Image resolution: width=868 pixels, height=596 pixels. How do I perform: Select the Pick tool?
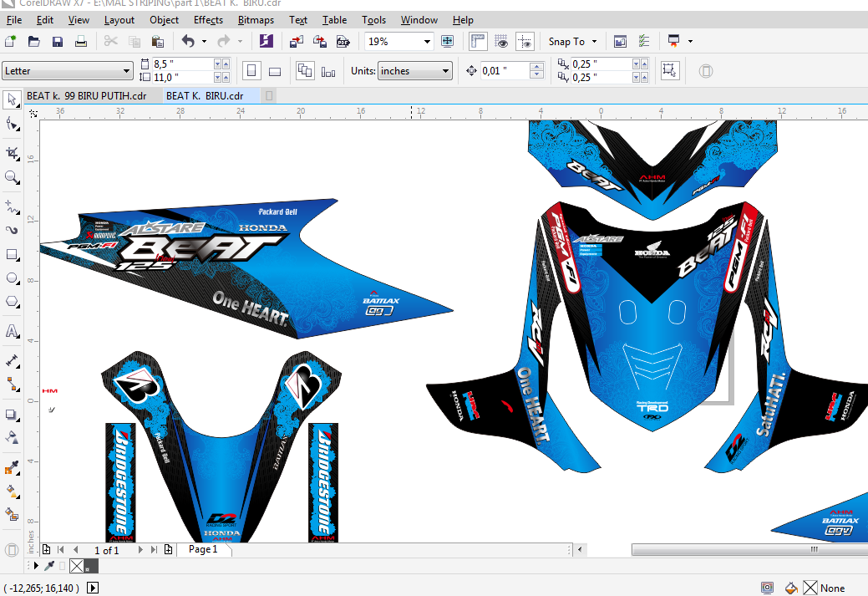point(12,99)
